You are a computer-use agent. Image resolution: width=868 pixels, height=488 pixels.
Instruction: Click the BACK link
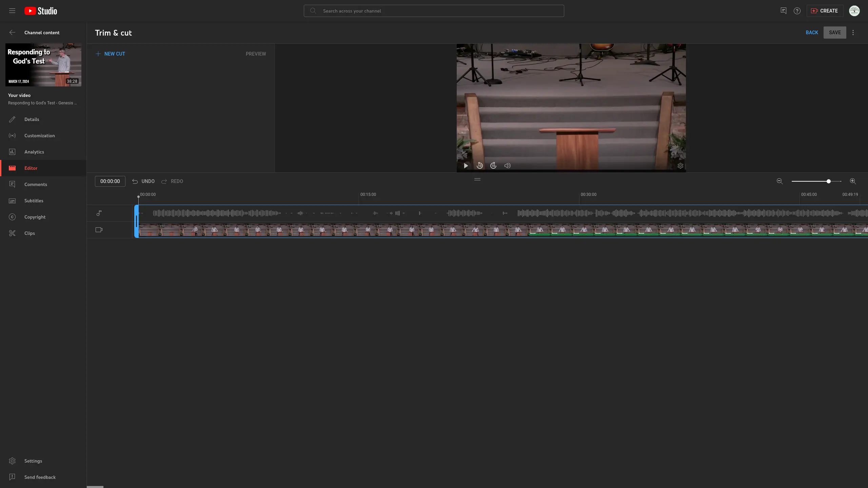click(812, 33)
